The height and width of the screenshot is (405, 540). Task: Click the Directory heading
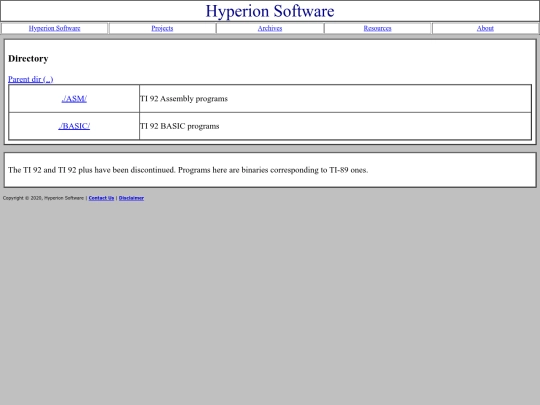(x=28, y=59)
